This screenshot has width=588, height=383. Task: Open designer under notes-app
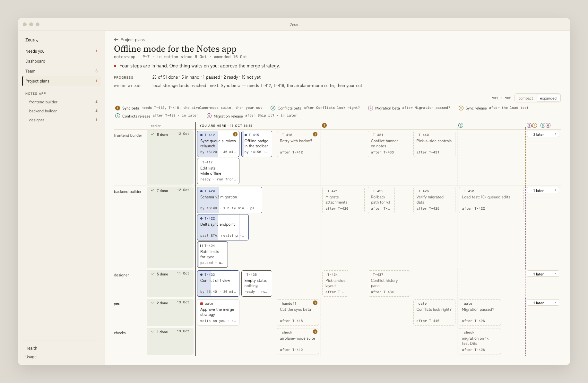pos(61,120)
